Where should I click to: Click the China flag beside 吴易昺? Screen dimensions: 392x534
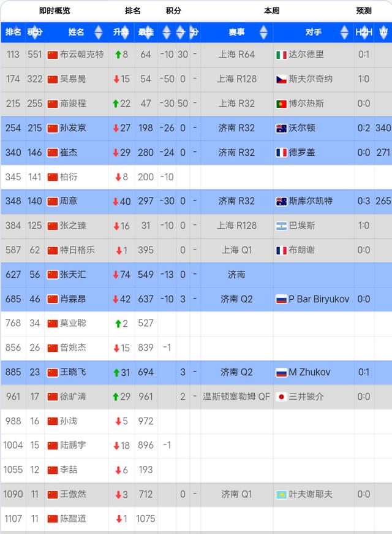[52, 79]
